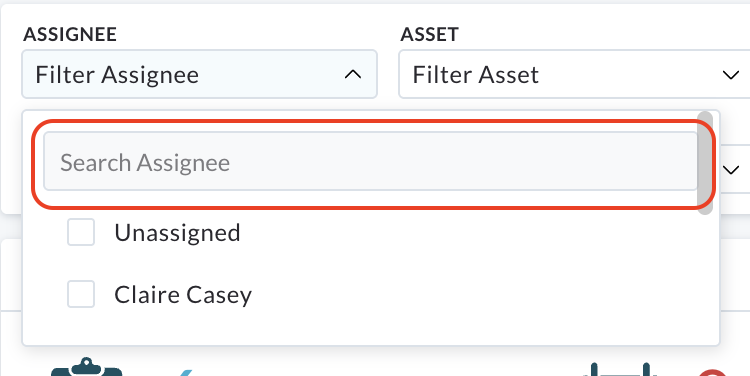Click the dark calendar icon at bottom right
This screenshot has height=376, width=750.
click(620, 369)
